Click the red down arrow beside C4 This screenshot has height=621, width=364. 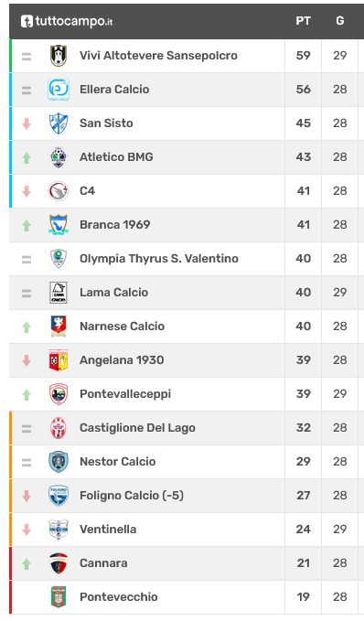coord(27,191)
